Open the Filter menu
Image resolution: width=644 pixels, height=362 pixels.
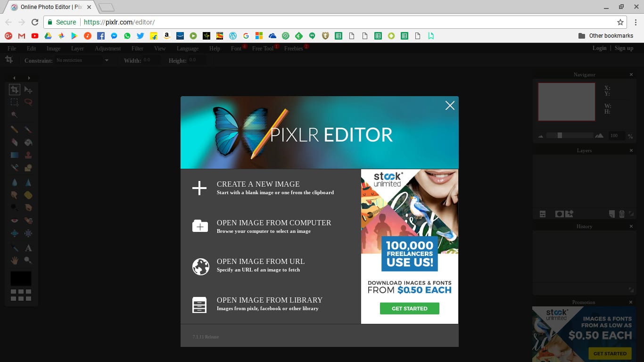(x=137, y=49)
